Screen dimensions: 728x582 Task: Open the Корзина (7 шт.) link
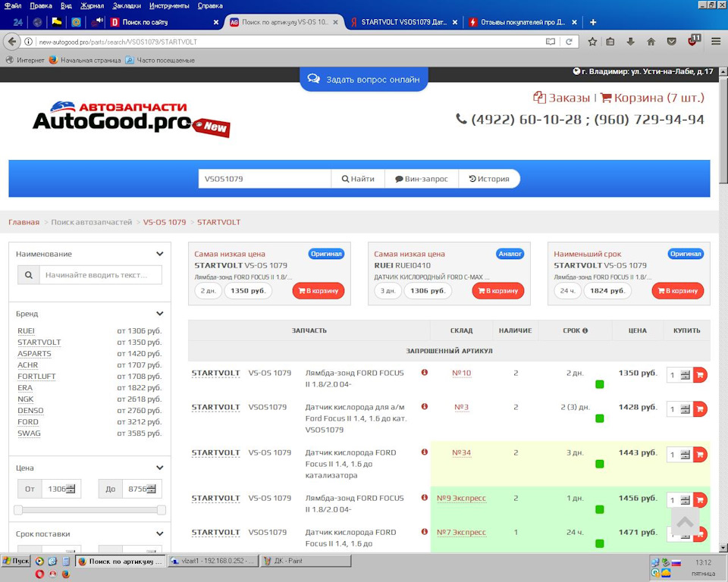(x=652, y=98)
